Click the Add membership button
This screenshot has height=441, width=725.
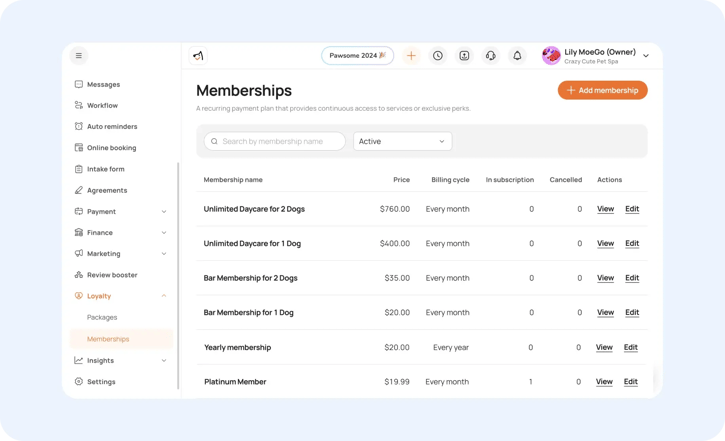pos(602,90)
